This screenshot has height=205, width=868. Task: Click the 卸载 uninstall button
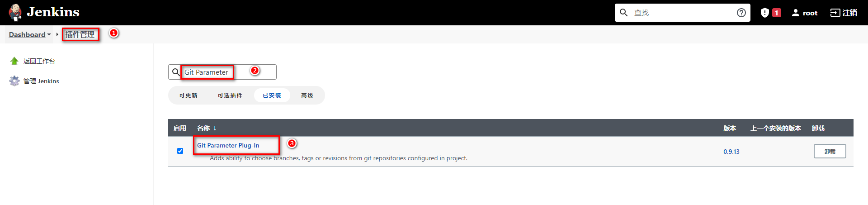830,151
